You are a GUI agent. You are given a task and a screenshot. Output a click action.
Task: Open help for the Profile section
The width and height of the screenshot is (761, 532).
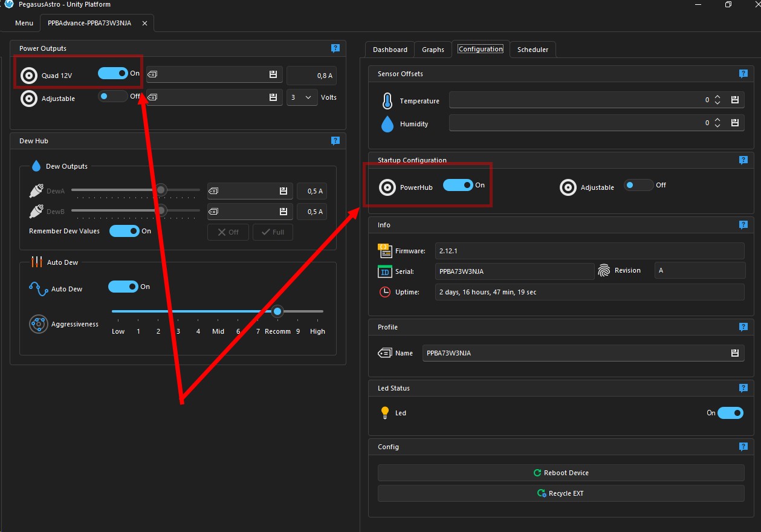click(743, 327)
